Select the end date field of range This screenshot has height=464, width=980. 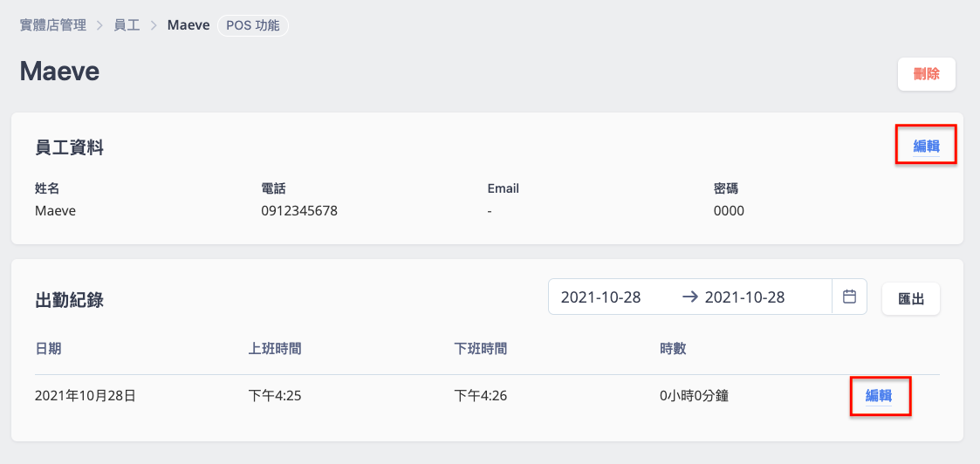coord(744,297)
